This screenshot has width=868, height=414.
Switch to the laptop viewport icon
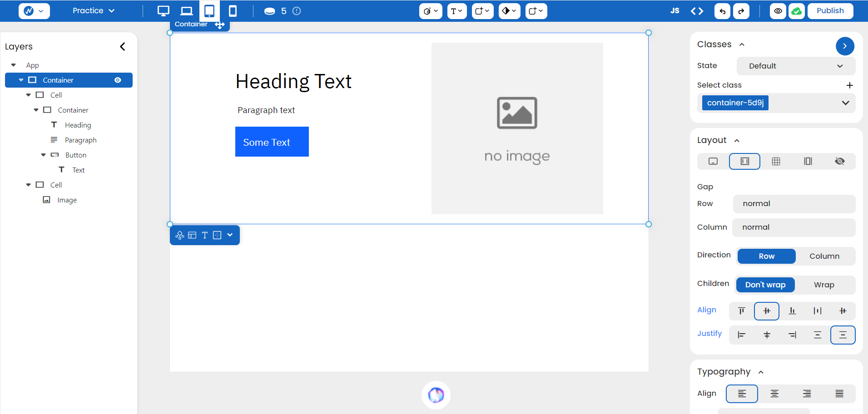[x=186, y=11]
